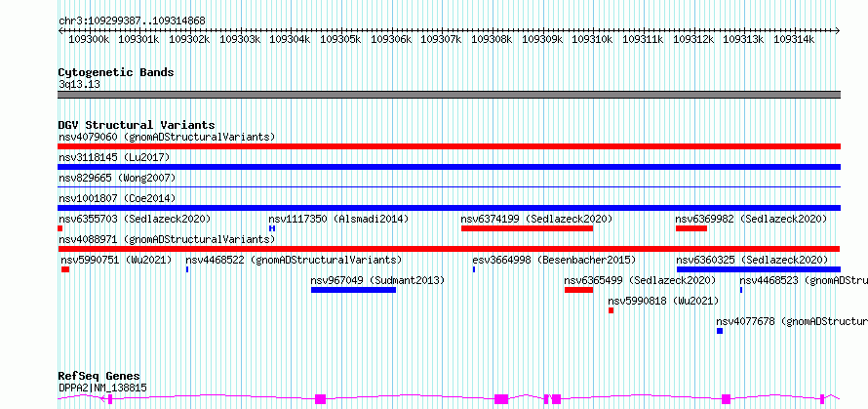Select the DGV Structural Variants track title

point(137,125)
